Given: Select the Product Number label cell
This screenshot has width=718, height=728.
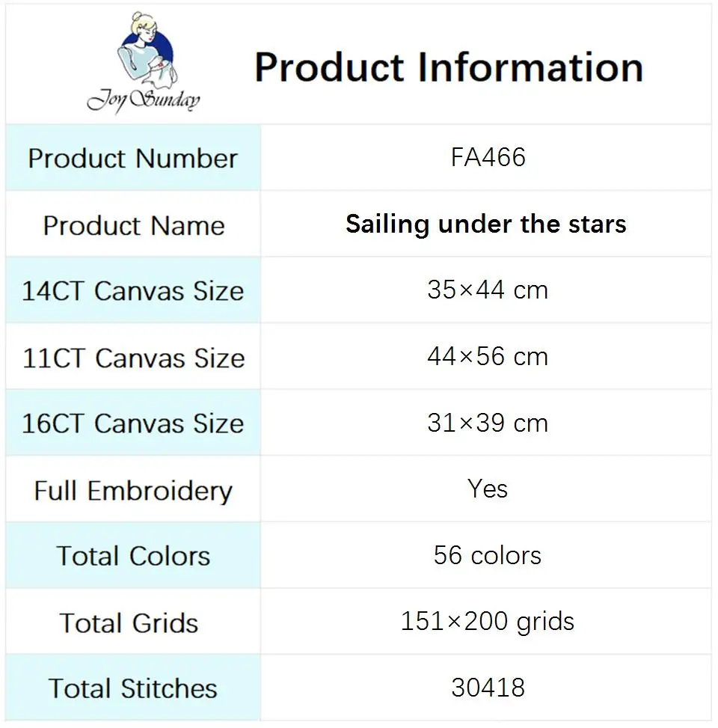Looking at the screenshot, I should point(133,158).
